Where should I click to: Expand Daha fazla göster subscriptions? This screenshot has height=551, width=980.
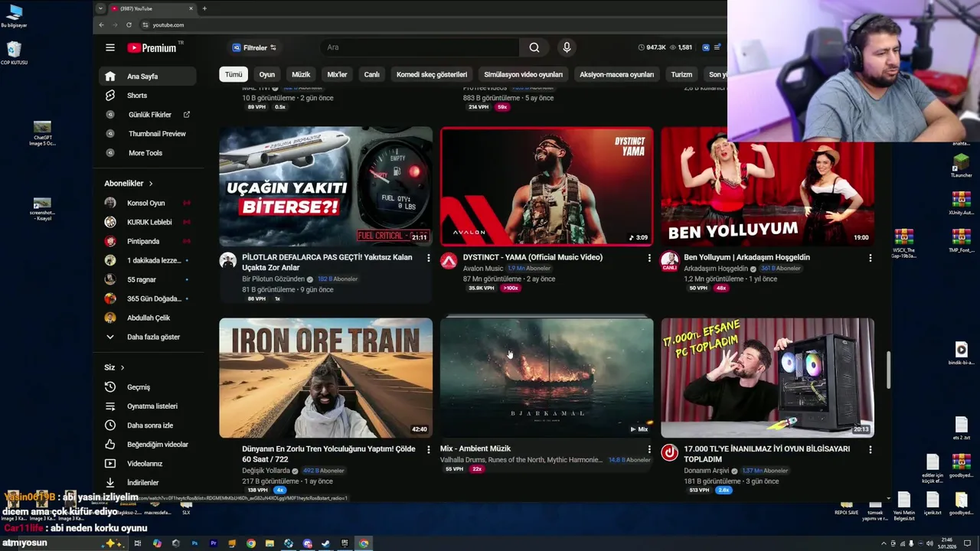pos(148,337)
